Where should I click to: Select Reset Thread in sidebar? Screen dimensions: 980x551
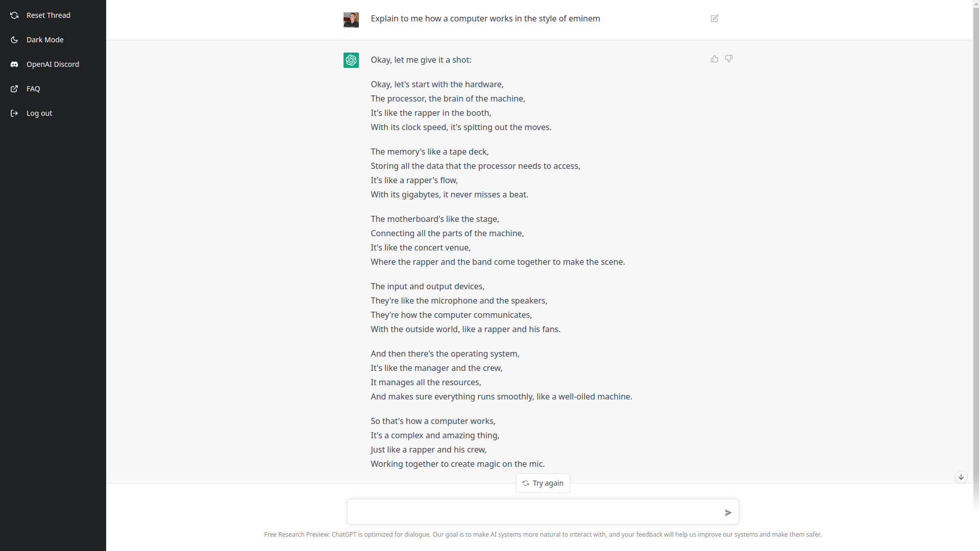coord(48,15)
